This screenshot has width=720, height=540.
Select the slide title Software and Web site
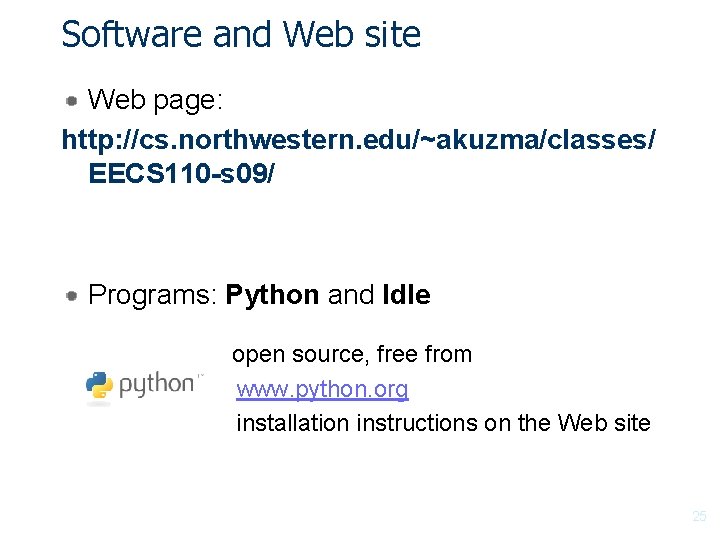241,35
